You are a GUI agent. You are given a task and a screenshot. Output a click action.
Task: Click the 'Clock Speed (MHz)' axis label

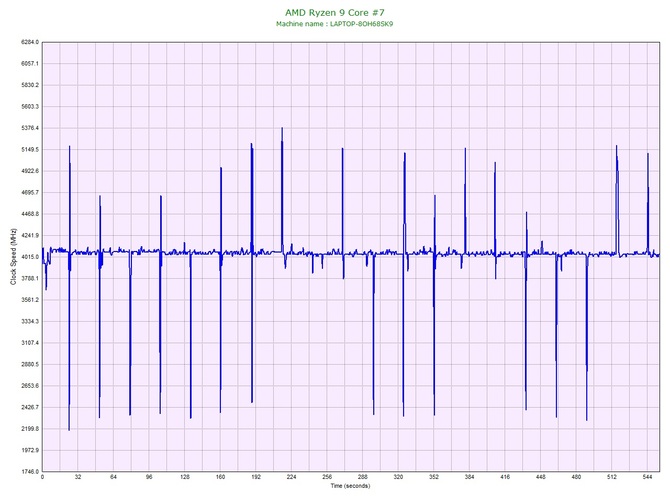click(x=13, y=257)
